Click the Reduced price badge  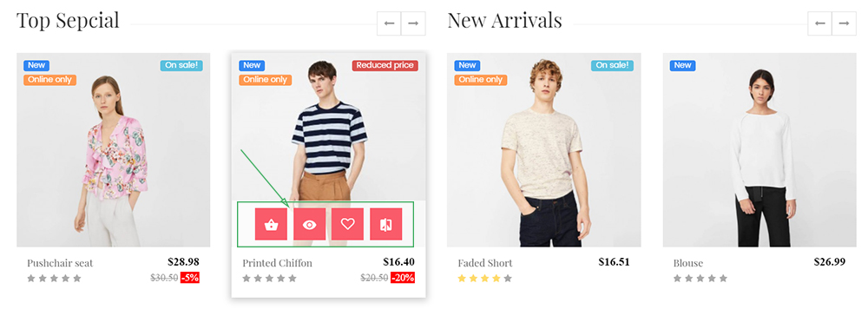[x=385, y=65]
